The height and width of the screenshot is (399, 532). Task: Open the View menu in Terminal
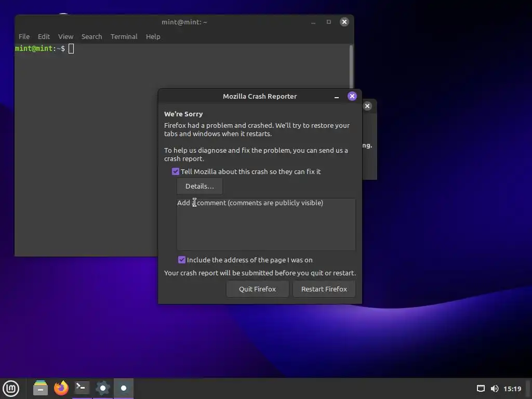pyautogui.click(x=65, y=37)
